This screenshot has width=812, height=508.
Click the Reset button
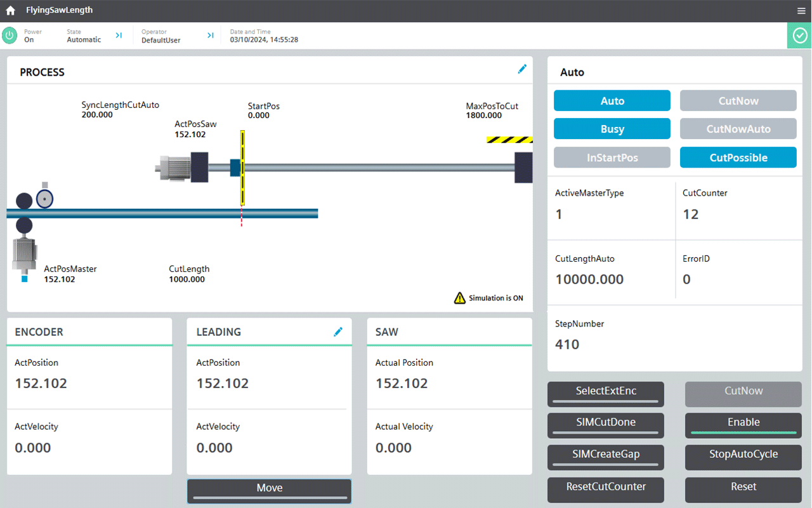pyautogui.click(x=743, y=490)
